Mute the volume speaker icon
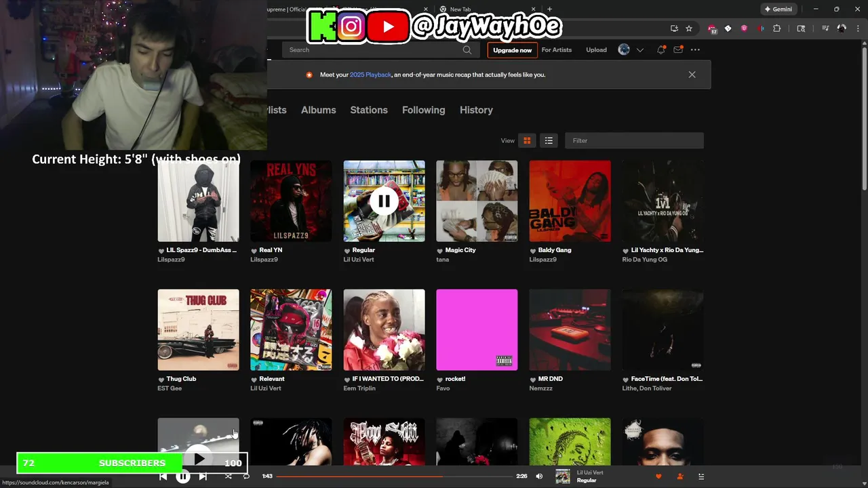 point(539,476)
